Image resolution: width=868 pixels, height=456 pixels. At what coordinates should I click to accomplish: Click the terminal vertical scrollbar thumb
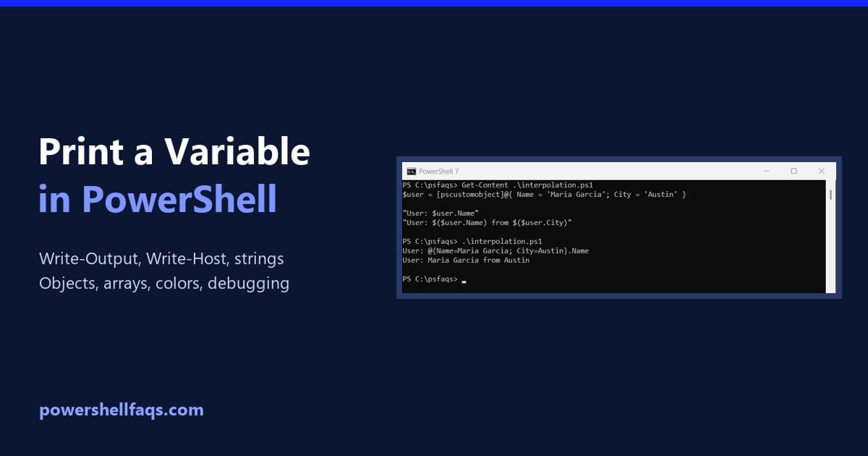(x=830, y=194)
